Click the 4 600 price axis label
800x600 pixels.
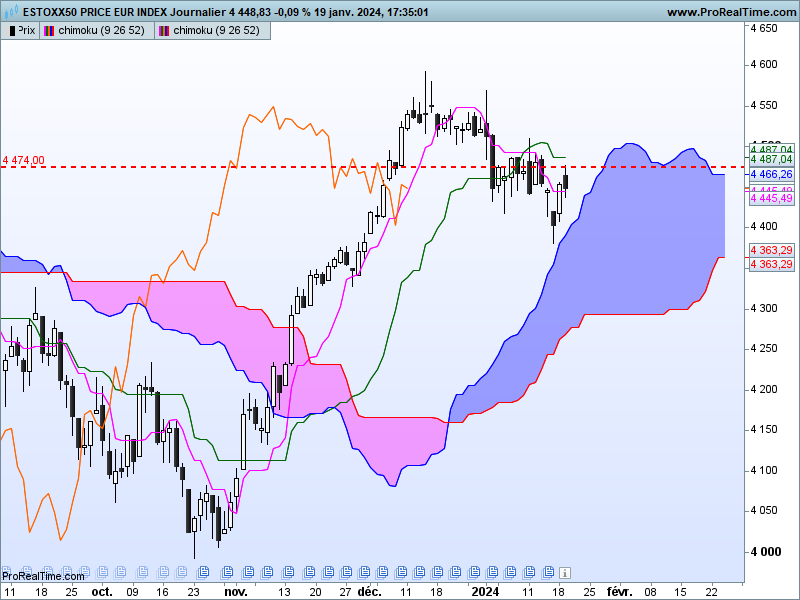[764, 64]
